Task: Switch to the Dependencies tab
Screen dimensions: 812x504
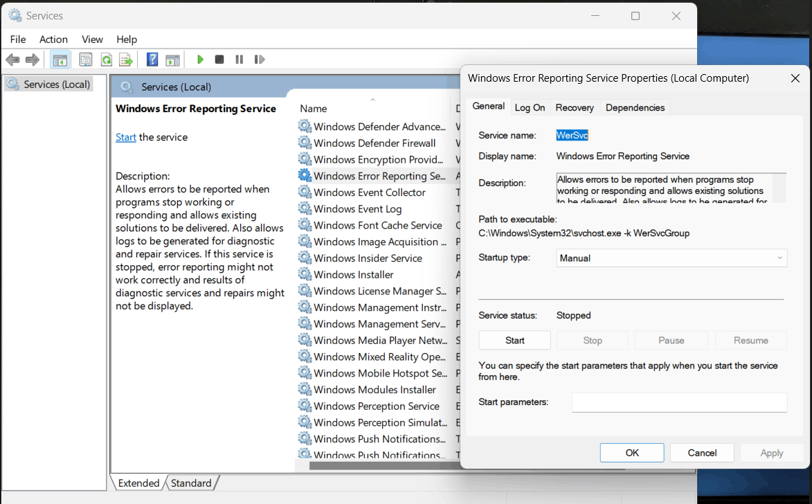Action: pos(635,107)
